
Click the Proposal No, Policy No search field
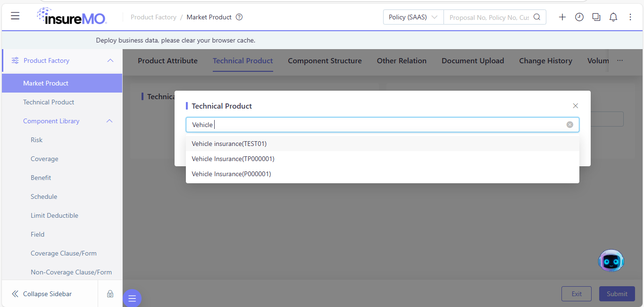pos(489,17)
